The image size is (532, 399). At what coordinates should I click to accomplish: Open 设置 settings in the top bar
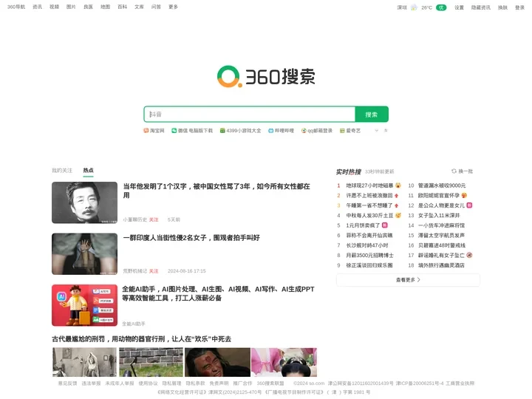point(459,7)
